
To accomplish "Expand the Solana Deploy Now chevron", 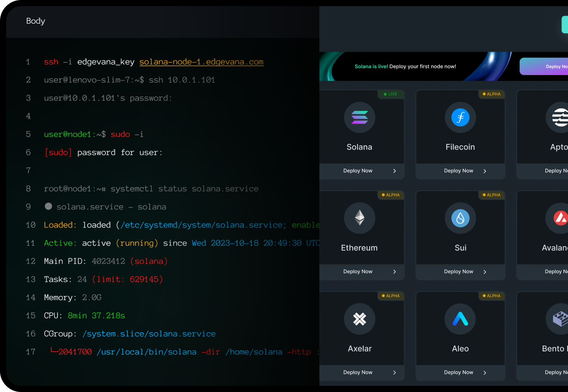I will coord(394,171).
